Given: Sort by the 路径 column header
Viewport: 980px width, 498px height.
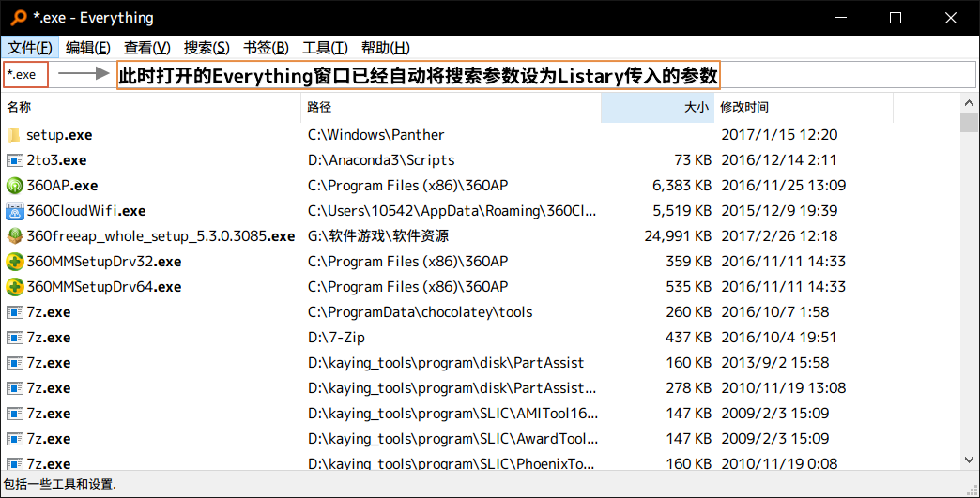Looking at the screenshot, I should 451,107.
